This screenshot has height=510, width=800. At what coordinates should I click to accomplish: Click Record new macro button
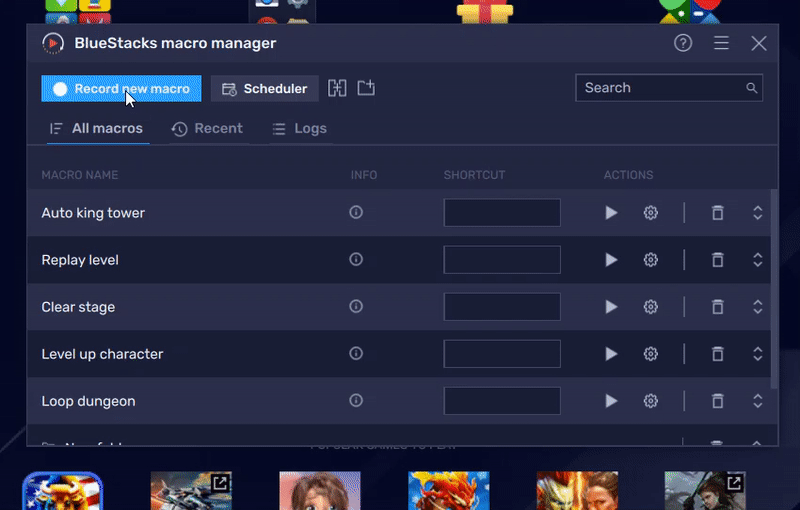[121, 89]
